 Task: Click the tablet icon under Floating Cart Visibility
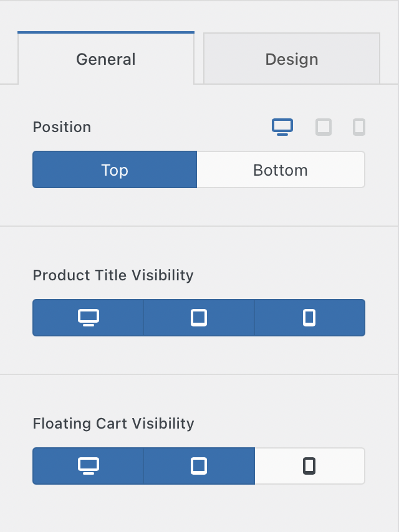[199, 466]
